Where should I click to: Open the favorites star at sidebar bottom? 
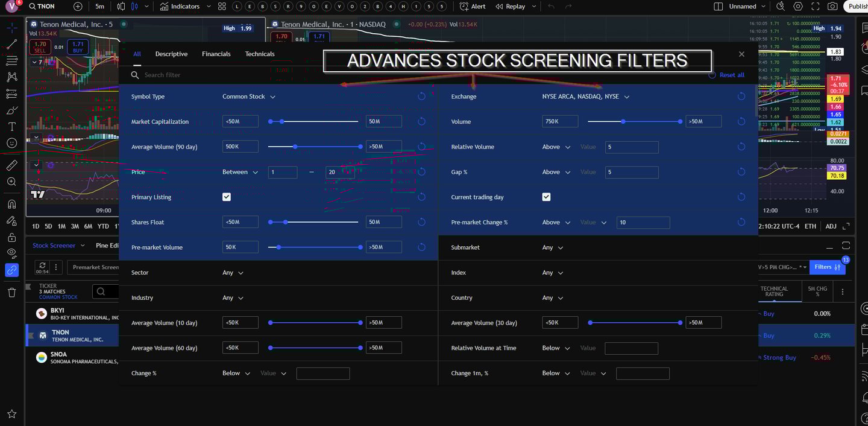(x=11, y=414)
